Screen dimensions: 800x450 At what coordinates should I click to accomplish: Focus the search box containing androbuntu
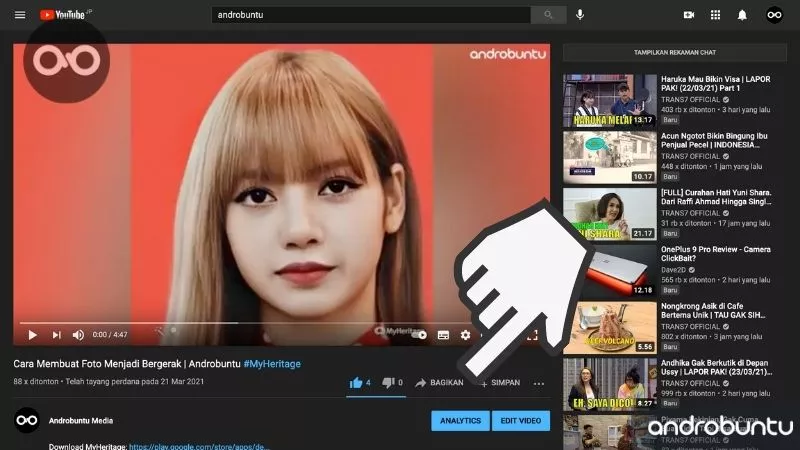click(x=371, y=15)
